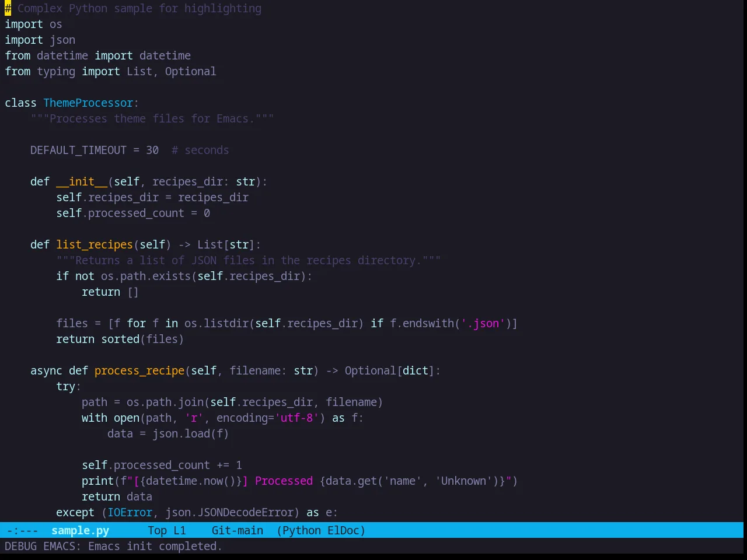Image resolution: width=747 pixels, height=560 pixels.
Task: Click 'f.endswith' call
Action: coord(422,323)
